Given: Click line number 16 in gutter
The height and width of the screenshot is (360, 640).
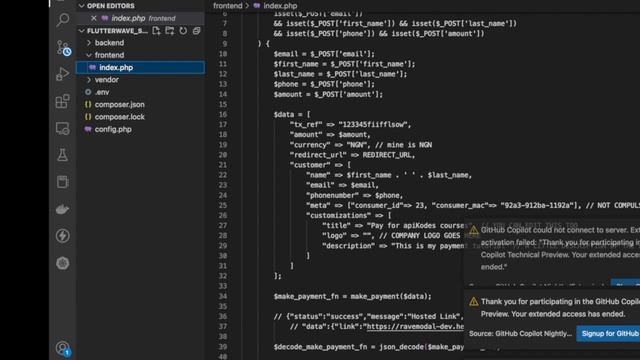Looking at the screenshot, I should pos(223,115).
